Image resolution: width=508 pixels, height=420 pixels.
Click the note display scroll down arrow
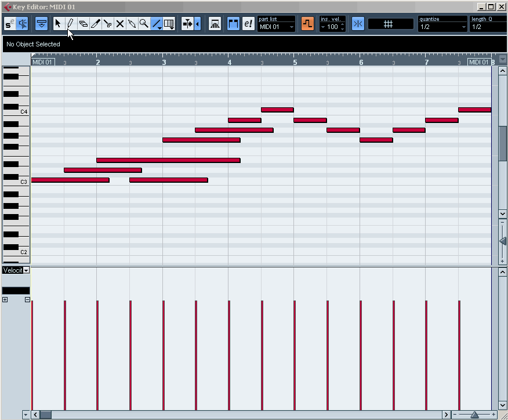[503, 214]
